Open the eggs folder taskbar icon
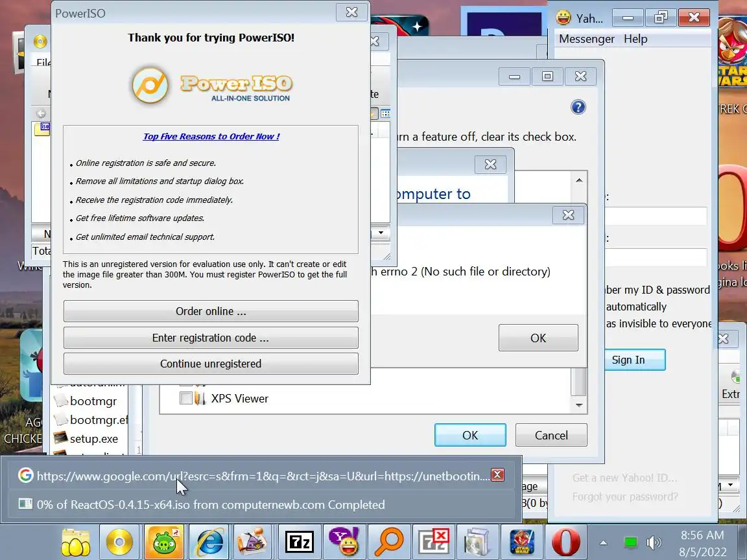Viewport: 747px width, 560px height. (x=76, y=542)
